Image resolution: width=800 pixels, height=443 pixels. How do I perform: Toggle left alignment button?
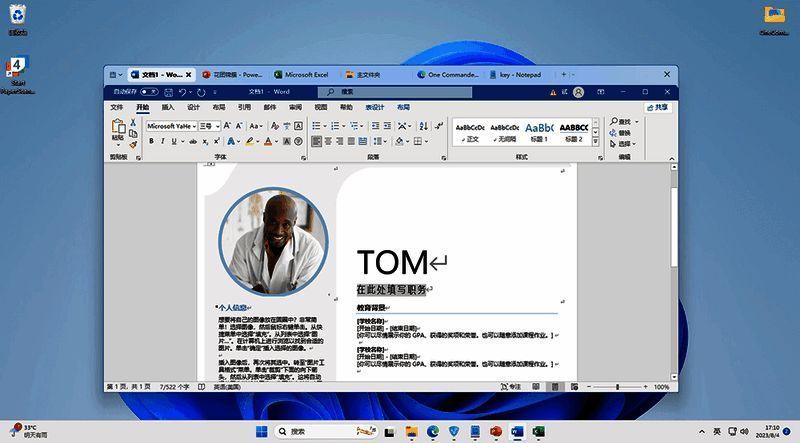point(316,141)
